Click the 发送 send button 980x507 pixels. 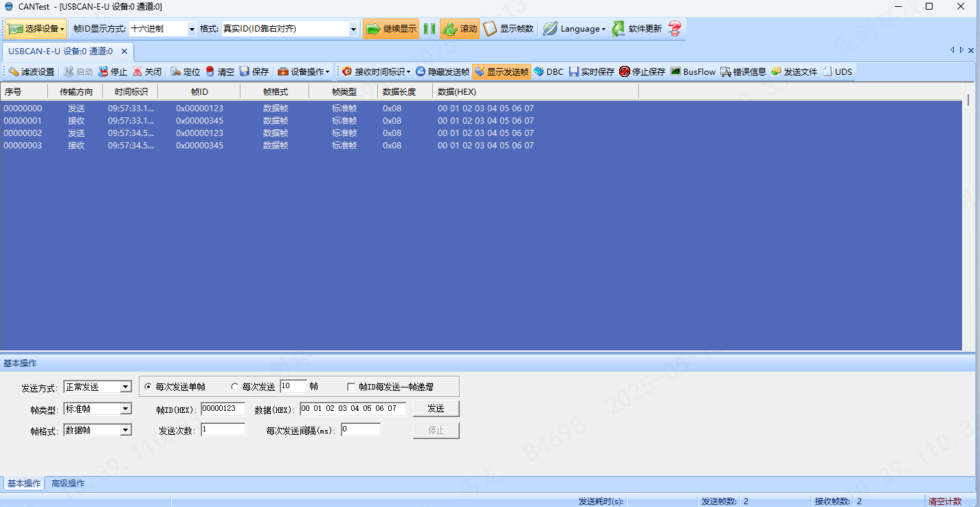pos(436,409)
